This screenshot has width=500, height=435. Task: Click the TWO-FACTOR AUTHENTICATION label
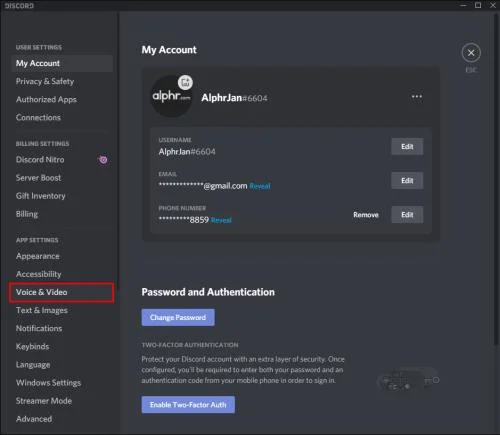point(190,345)
